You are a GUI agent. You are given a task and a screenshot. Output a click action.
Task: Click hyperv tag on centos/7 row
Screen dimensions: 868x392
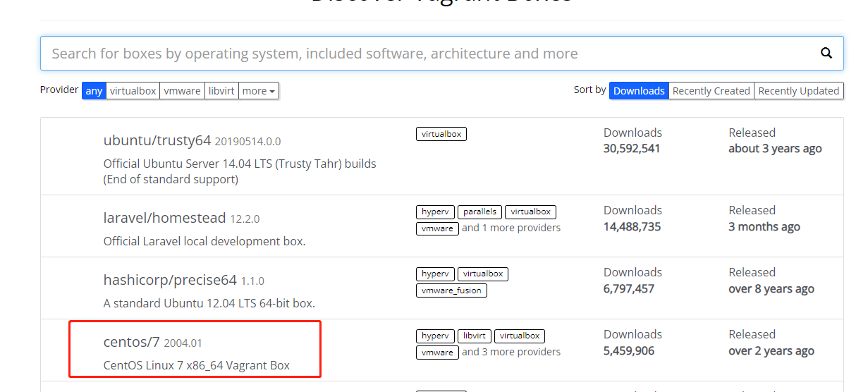(x=435, y=336)
